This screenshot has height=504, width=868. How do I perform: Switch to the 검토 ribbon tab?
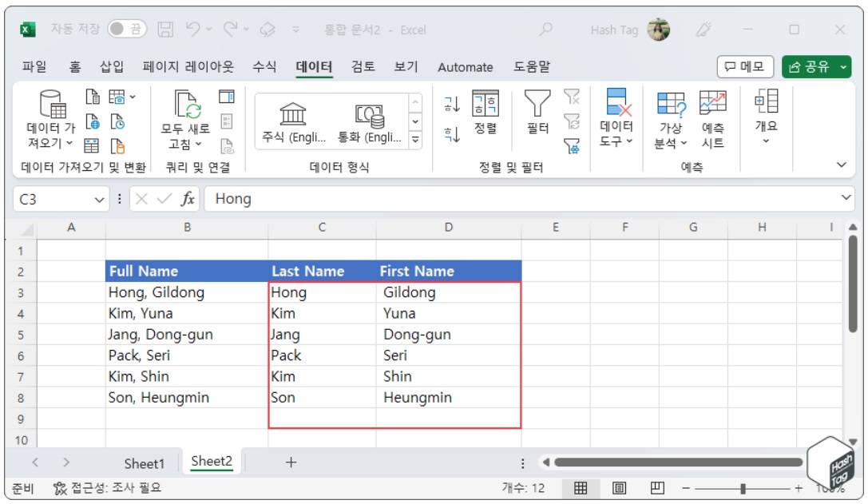[x=363, y=67]
